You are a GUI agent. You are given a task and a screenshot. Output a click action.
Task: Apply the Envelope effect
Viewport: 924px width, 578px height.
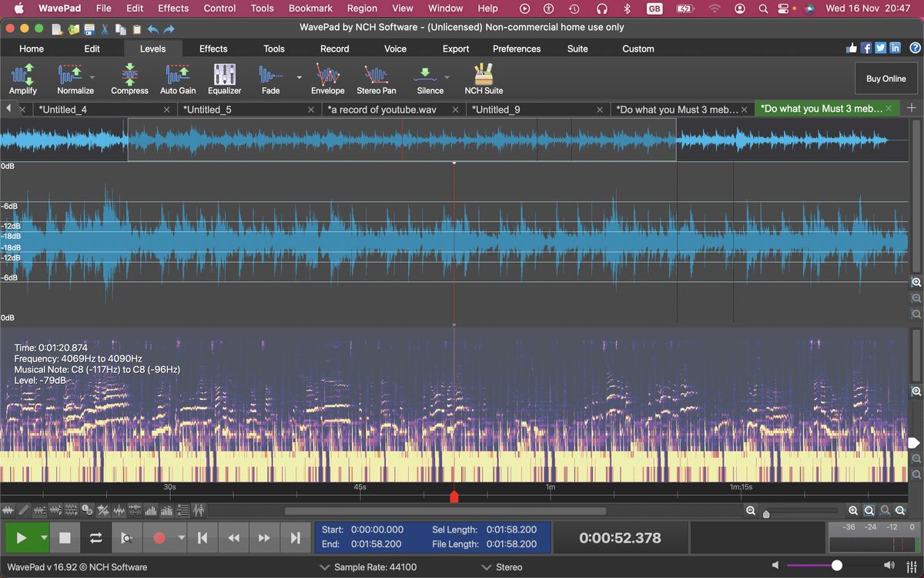(x=327, y=77)
